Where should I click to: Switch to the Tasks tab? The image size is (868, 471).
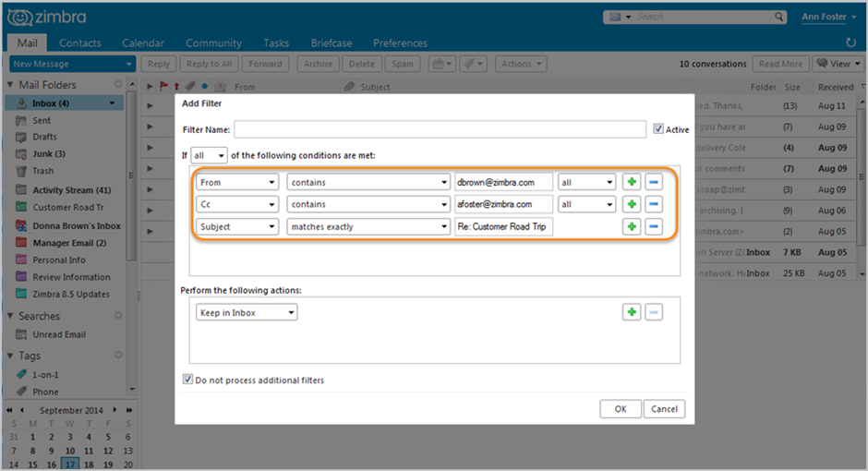point(276,42)
